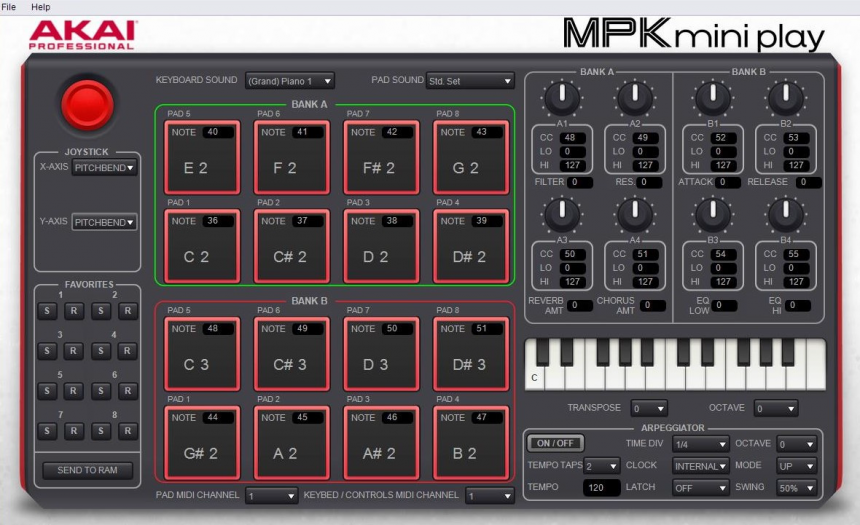This screenshot has height=525, width=860.
Task: Click Favorite 4 recall (R) button
Action: pyautogui.click(x=127, y=351)
